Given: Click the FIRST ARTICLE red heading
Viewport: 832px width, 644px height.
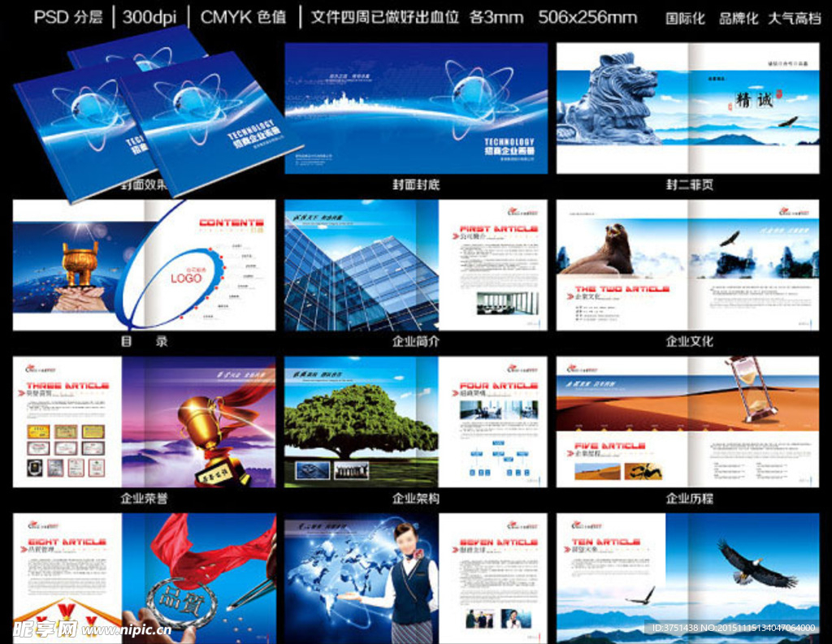Looking at the screenshot, I should (498, 229).
